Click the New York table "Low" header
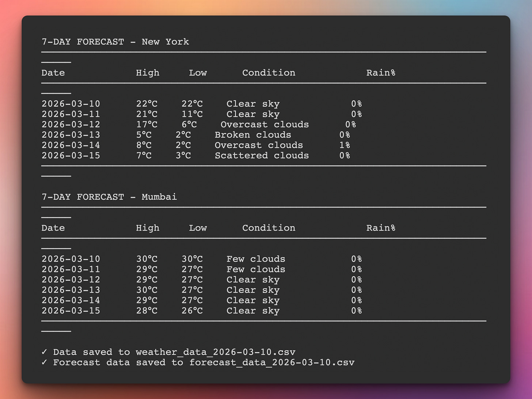Image resolution: width=532 pixels, height=399 pixels. (198, 73)
